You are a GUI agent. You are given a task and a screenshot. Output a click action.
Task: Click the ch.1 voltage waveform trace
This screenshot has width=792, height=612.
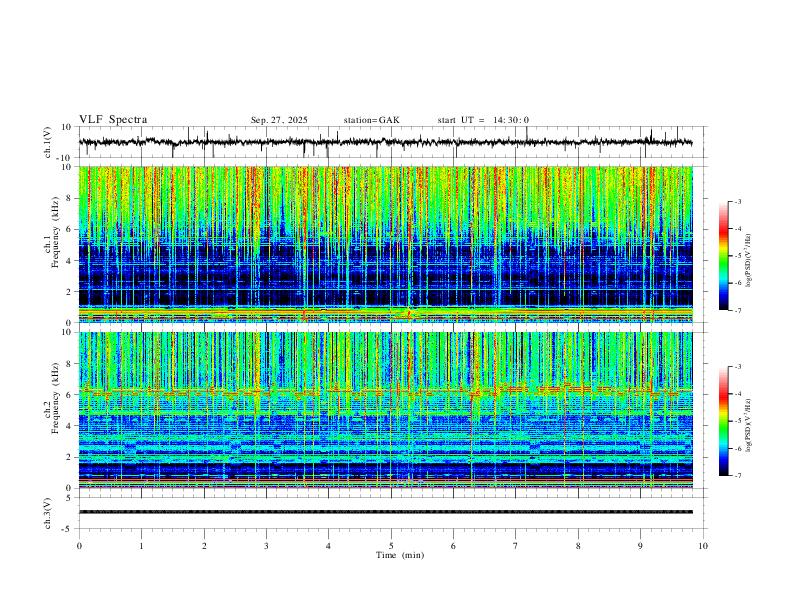tap(385, 142)
